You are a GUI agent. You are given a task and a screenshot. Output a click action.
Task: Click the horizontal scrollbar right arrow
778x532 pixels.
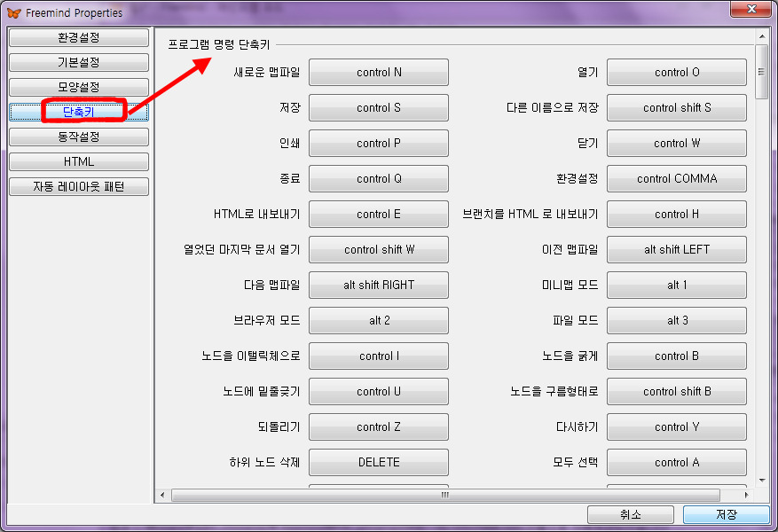pos(748,495)
